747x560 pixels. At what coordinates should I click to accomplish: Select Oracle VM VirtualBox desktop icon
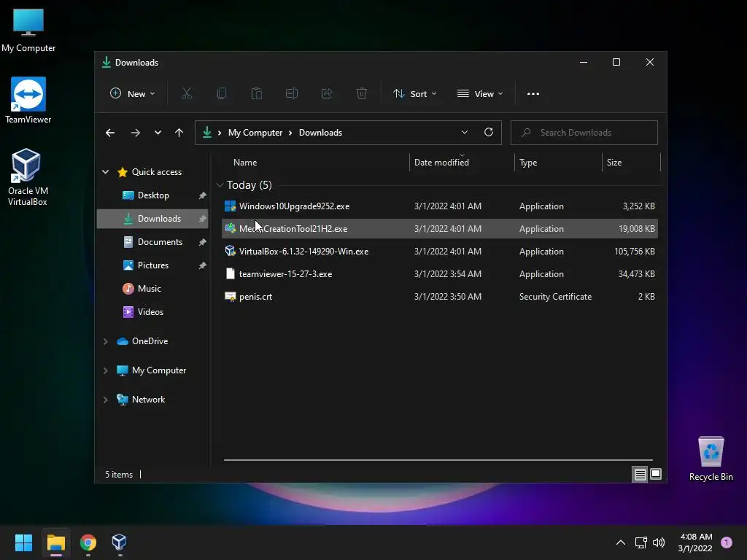coord(27,176)
